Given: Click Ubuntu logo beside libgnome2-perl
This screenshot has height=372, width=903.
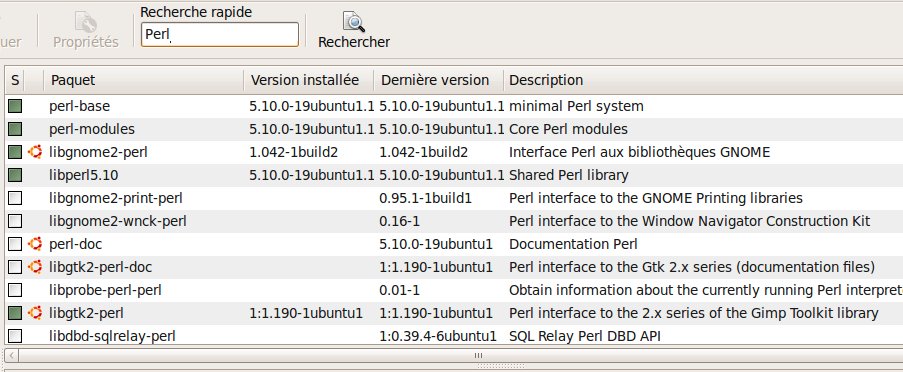Looking at the screenshot, I should coord(35,152).
